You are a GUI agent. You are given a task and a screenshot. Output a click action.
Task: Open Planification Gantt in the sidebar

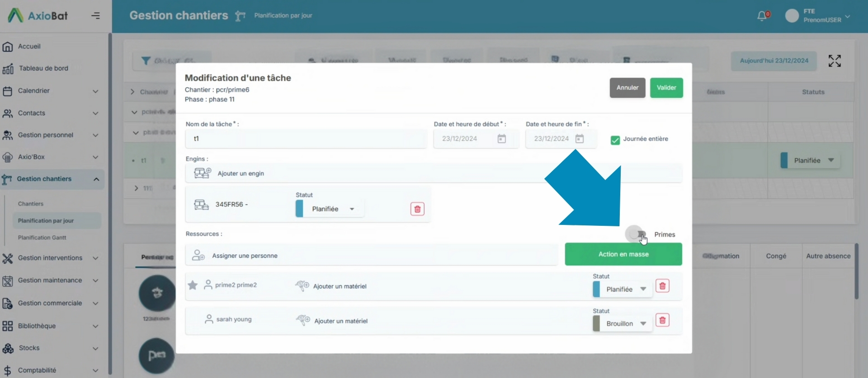[42, 238]
